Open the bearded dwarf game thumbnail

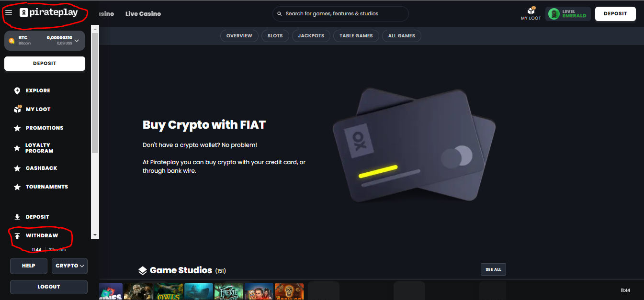pos(138,291)
